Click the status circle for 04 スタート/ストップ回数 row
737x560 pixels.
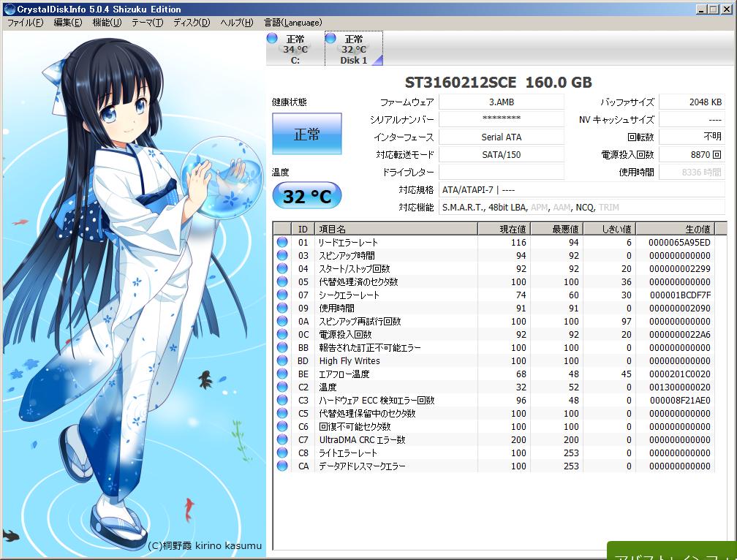click(282, 269)
